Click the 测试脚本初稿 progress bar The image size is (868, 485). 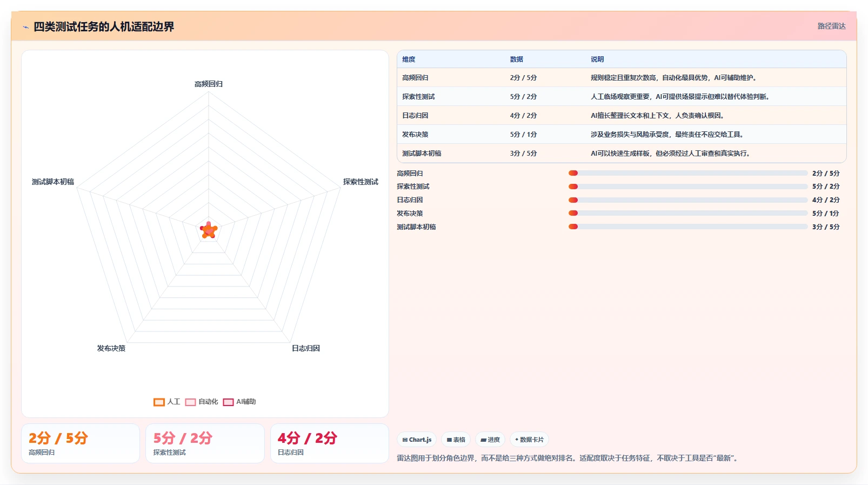coord(687,227)
